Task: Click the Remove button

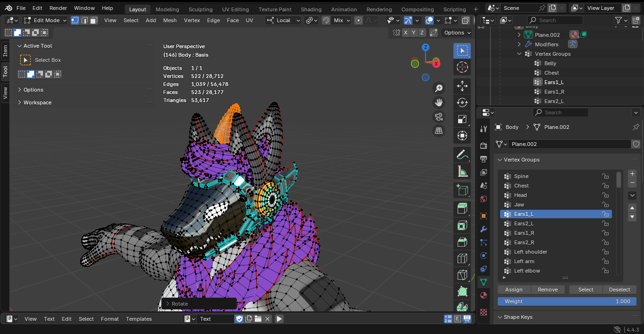Action: click(x=548, y=290)
